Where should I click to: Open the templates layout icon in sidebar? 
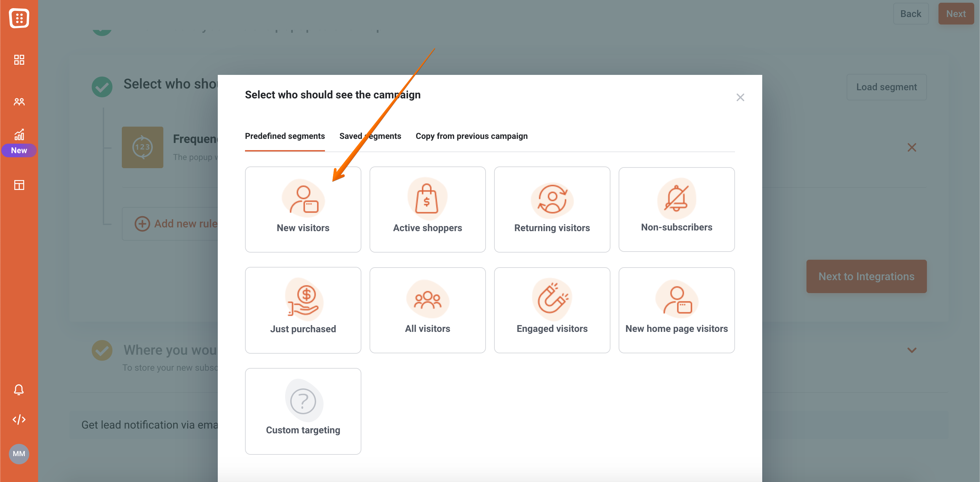point(19,185)
